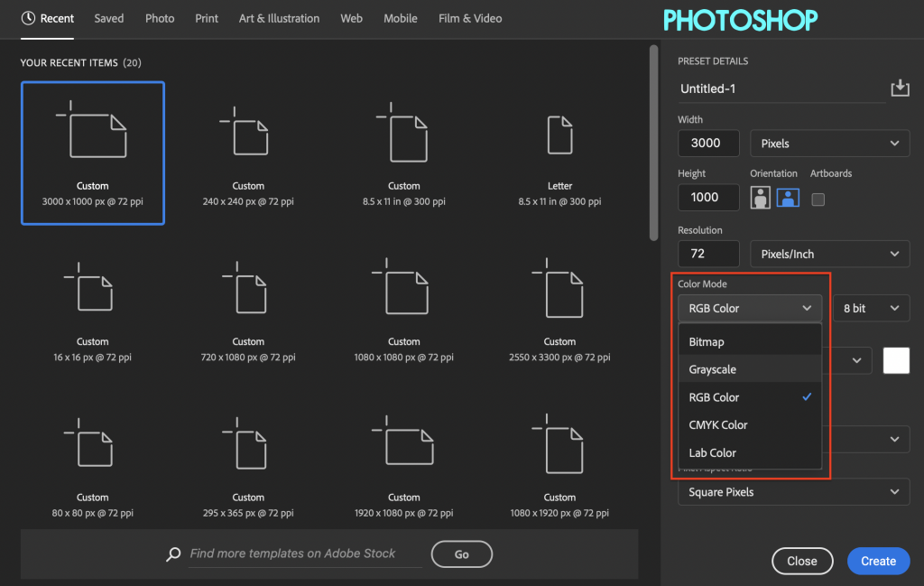Image resolution: width=924 pixels, height=586 pixels.
Task: Switch to the Saved tab
Action: pos(109,18)
